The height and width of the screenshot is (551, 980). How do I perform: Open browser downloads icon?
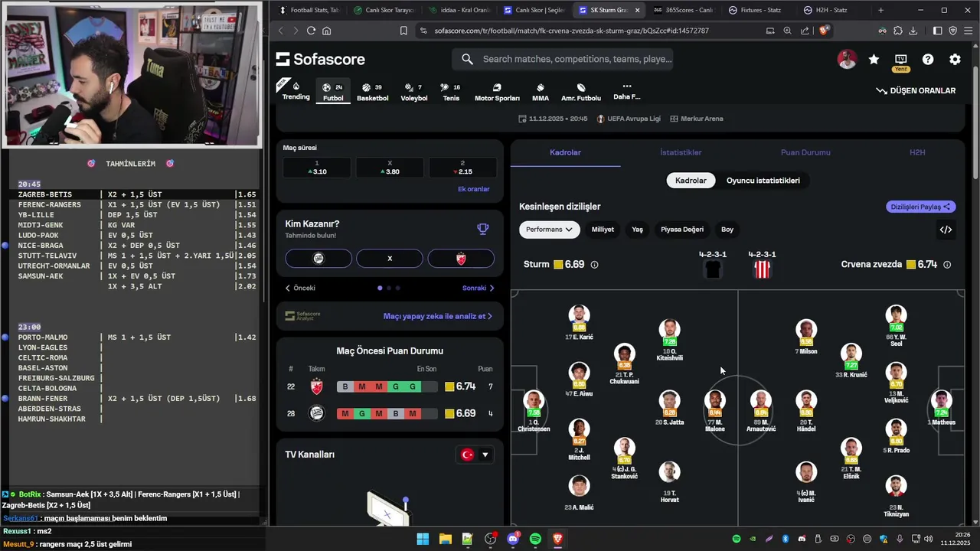(x=913, y=31)
